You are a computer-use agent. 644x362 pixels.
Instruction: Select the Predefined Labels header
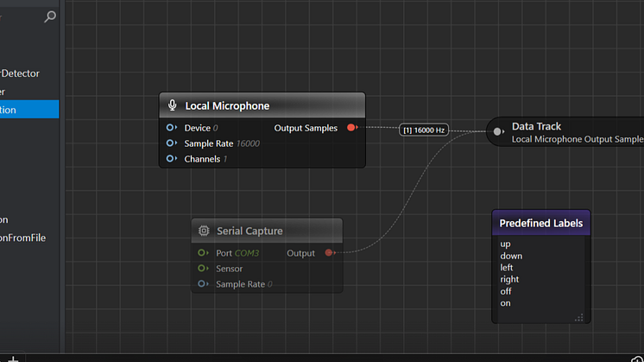[541, 223]
